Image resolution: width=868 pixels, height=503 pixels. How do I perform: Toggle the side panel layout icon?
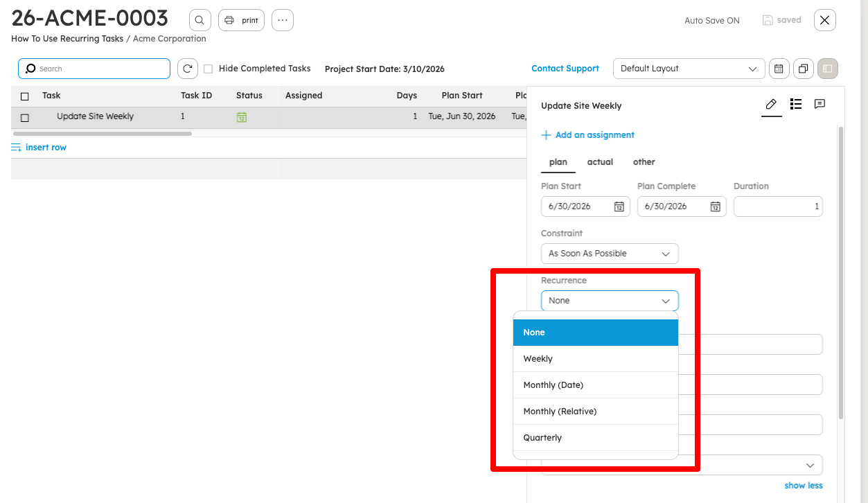(828, 69)
